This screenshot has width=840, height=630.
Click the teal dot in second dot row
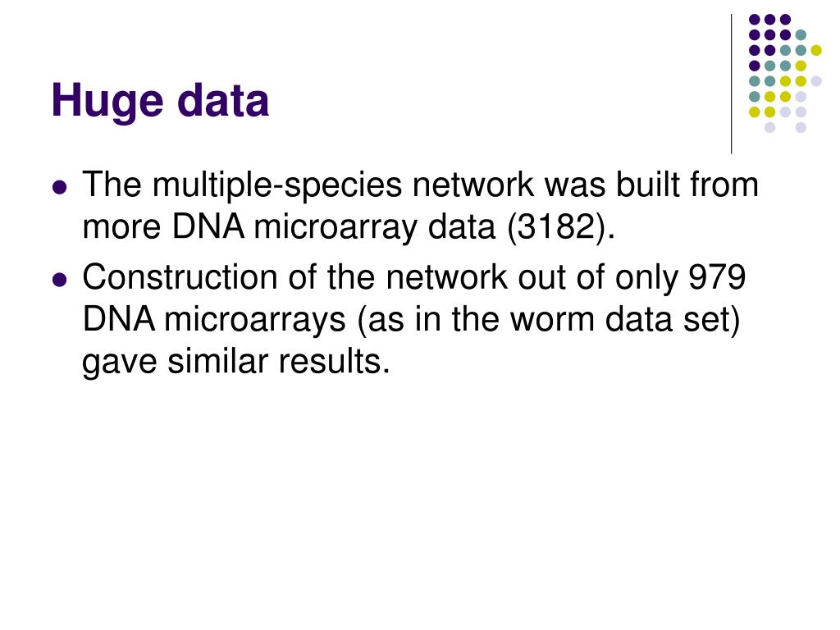point(801,35)
